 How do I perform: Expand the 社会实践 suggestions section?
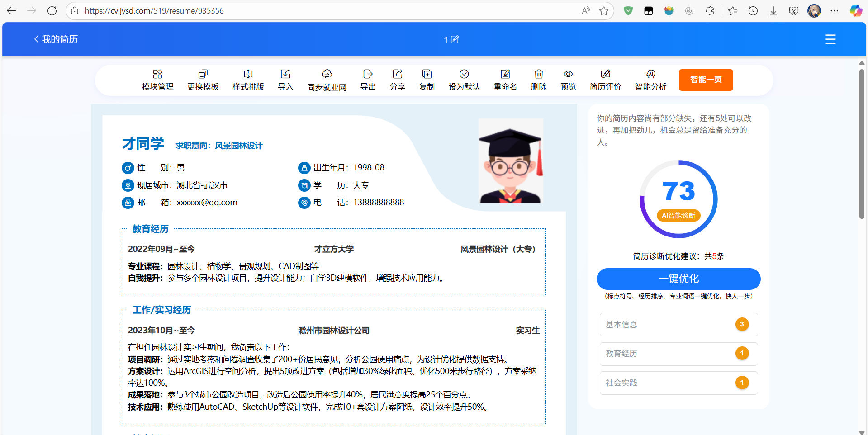point(678,383)
